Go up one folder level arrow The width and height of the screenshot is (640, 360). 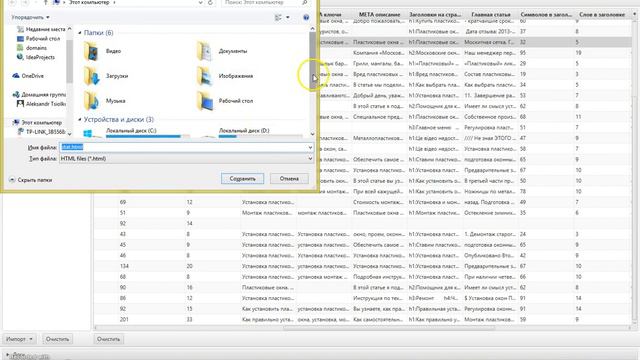click(x=45, y=2)
